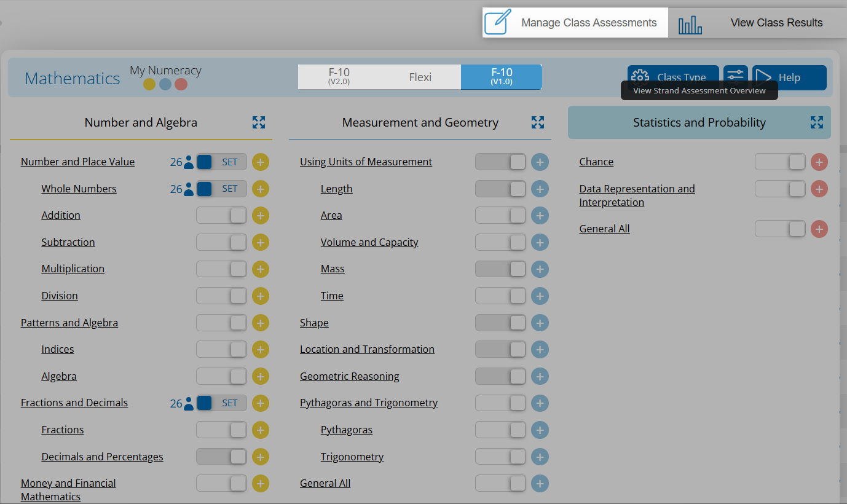Click the plus icon beside Whole Numbers

pos(261,189)
